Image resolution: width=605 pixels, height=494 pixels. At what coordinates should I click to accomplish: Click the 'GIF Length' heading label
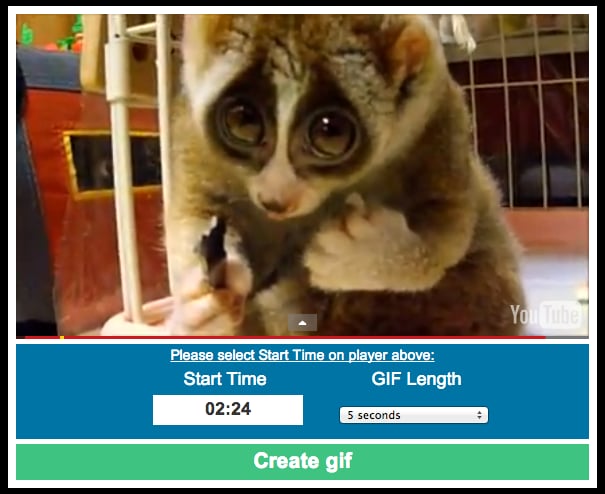click(416, 379)
